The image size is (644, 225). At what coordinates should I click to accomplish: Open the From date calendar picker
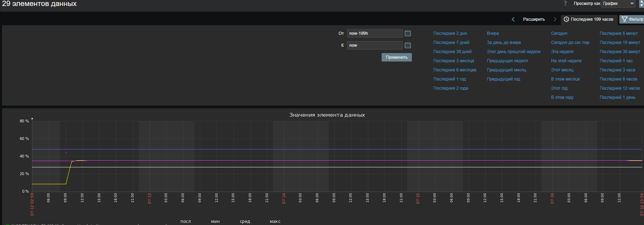point(408,33)
